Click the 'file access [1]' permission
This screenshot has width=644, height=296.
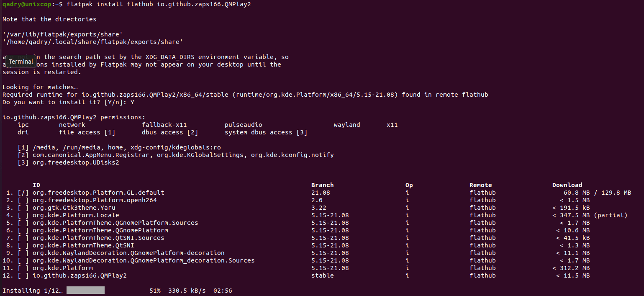pos(87,132)
